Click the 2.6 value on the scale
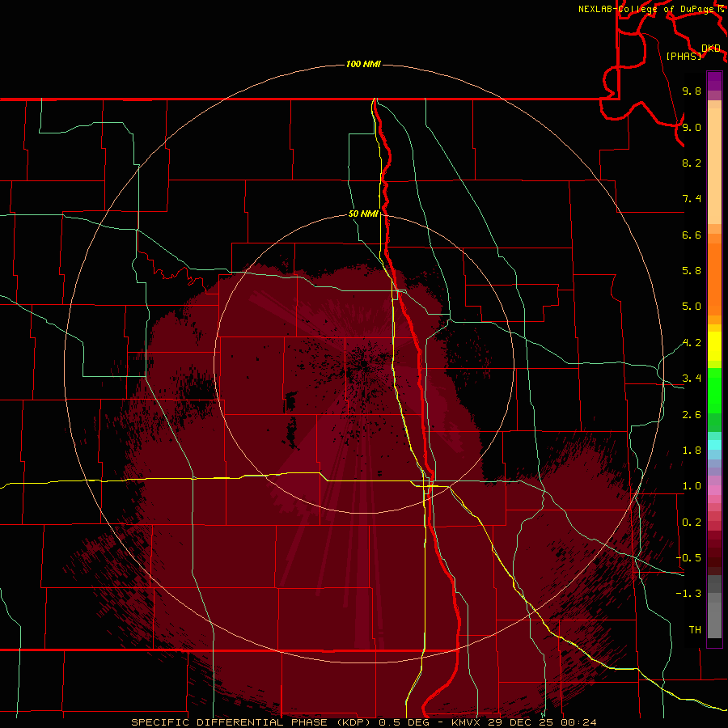Image resolution: width=728 pixels, height=728 pixels. click(x=692, y=415)
